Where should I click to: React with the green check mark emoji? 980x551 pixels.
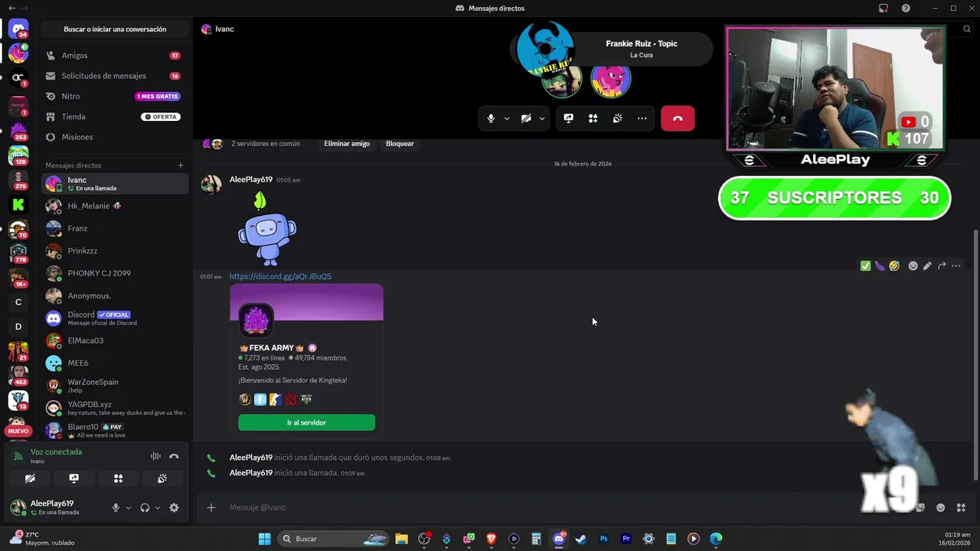[x=865, y=266]
